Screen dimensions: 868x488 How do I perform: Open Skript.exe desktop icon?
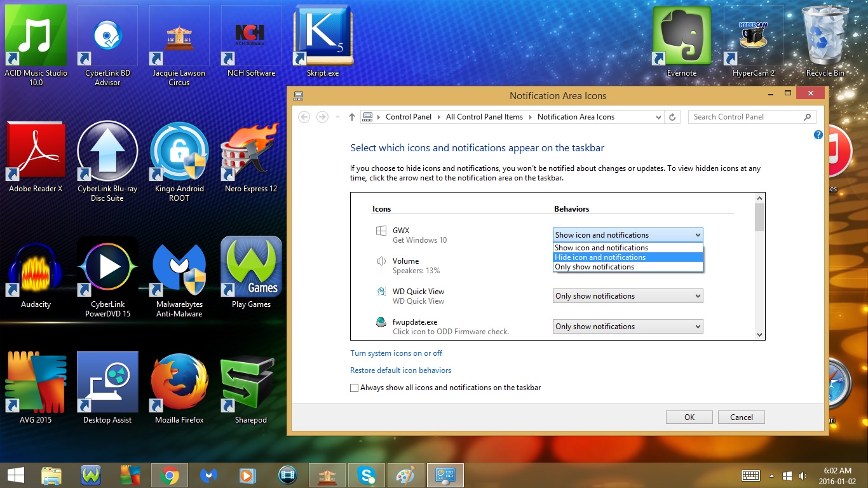323,42
